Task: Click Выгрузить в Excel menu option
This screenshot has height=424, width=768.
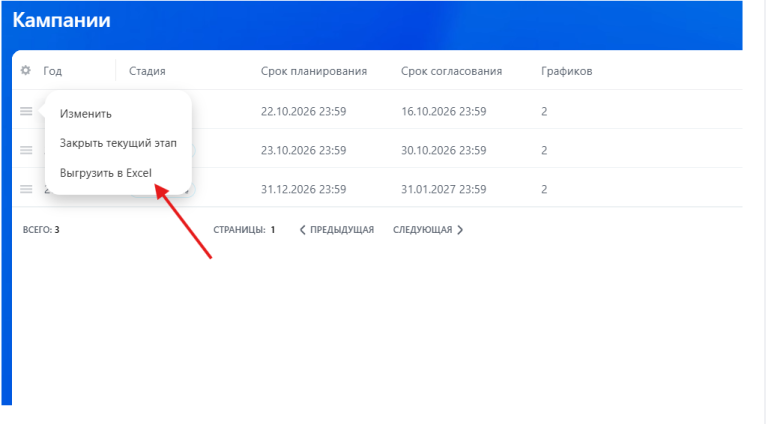Action: (106, 173)
